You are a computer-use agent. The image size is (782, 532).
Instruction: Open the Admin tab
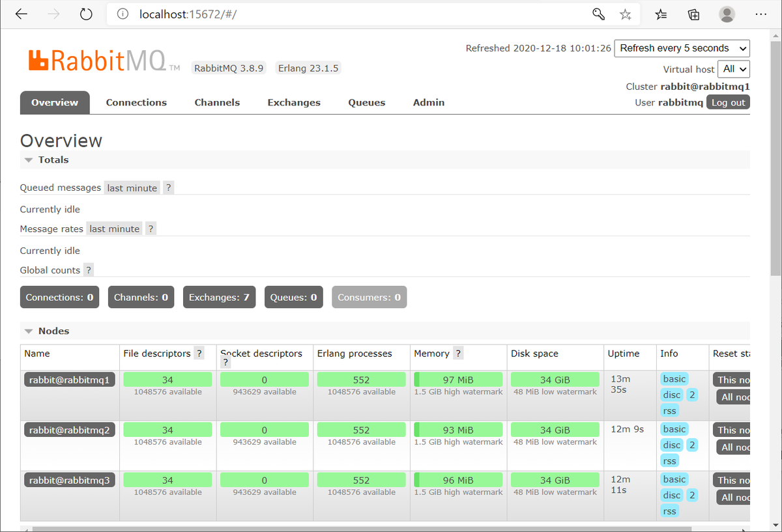tap(429, 102)
